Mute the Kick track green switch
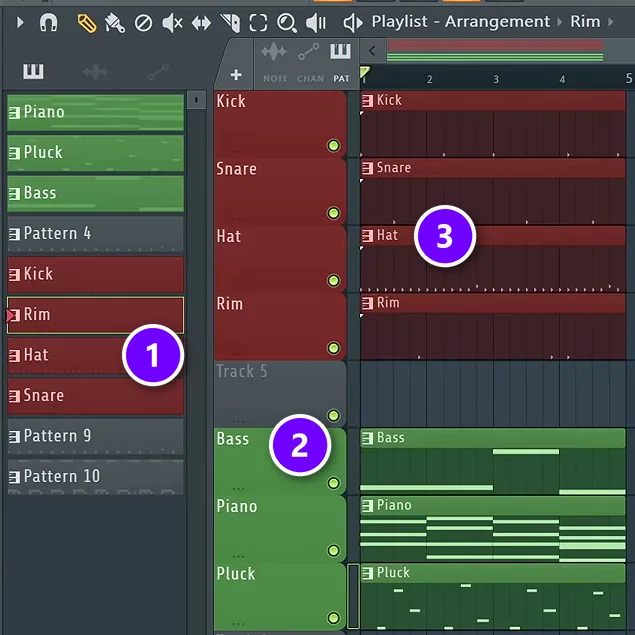The height and width of the screenshot is (635, 635). click(x=333, y=146)
